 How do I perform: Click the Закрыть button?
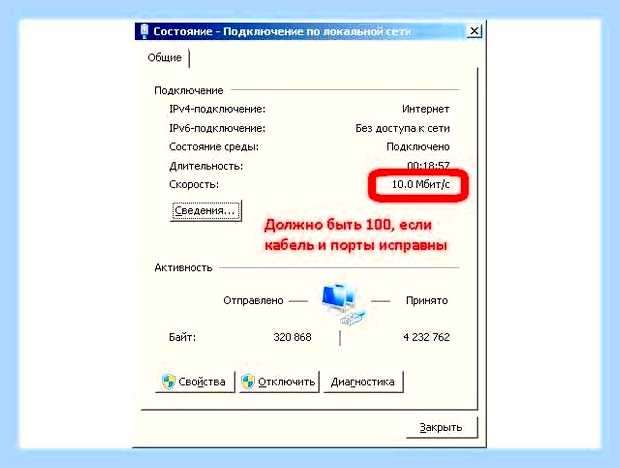(442, 427)
